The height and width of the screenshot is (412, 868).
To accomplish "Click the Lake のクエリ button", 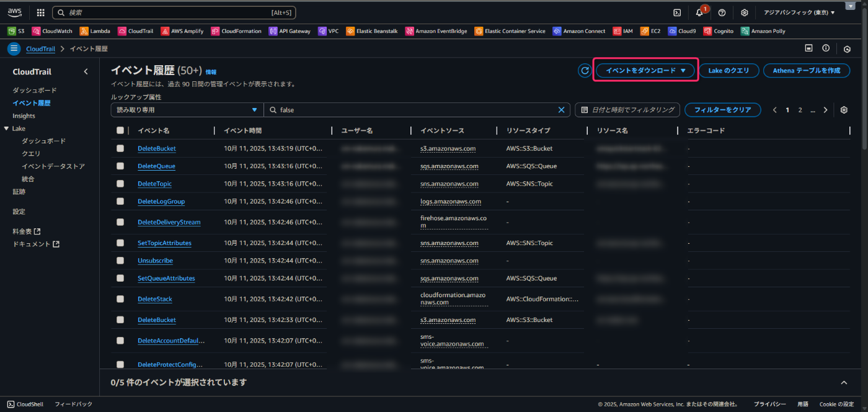I will 729,71.
